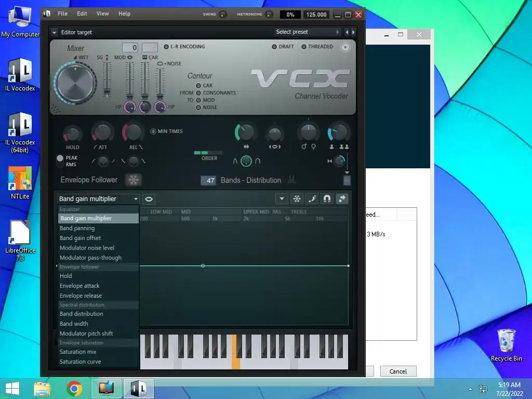Open the View menu
The width and height of the screenshot is (532, 399).
click(x=102, y=14)
